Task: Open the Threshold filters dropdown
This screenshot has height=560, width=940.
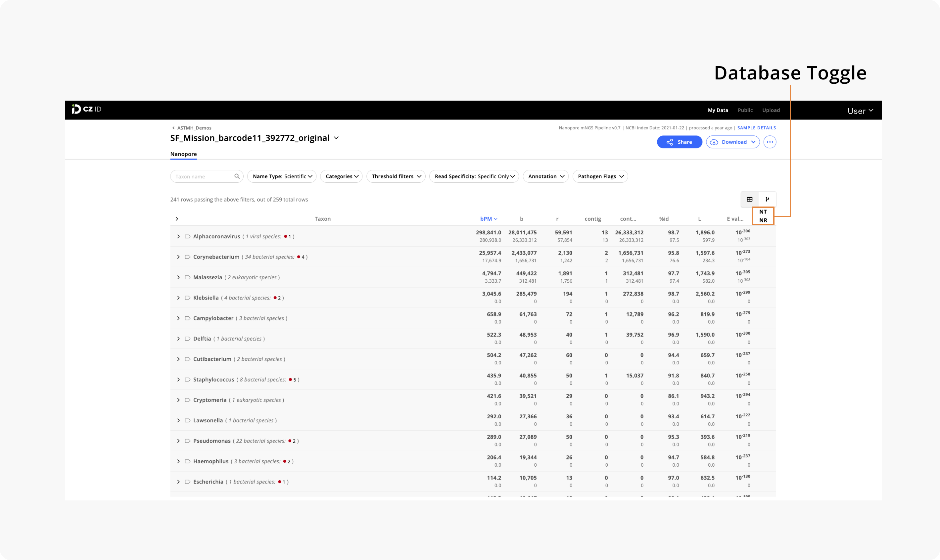Action: tap(396, 176)
